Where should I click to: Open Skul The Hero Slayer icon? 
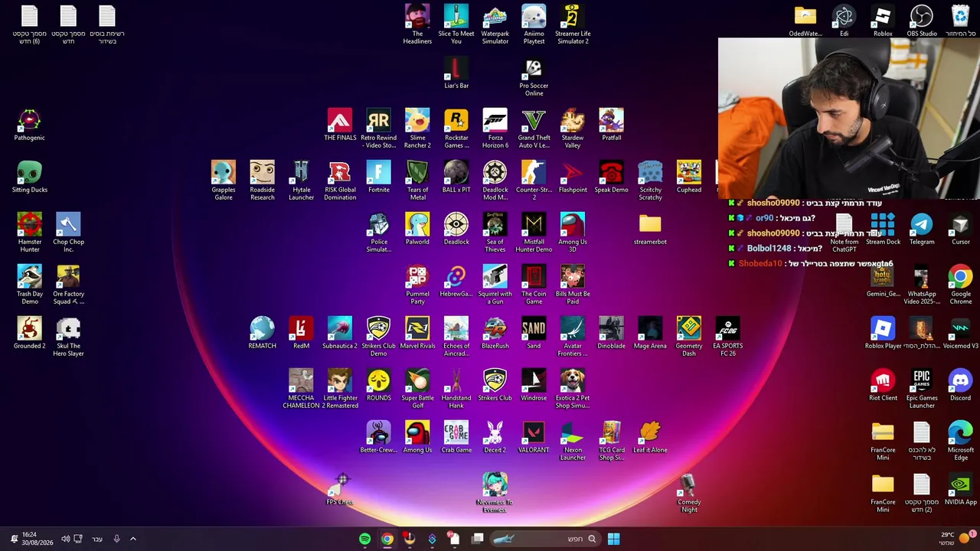pyautogui.click(x=68, y=337)
